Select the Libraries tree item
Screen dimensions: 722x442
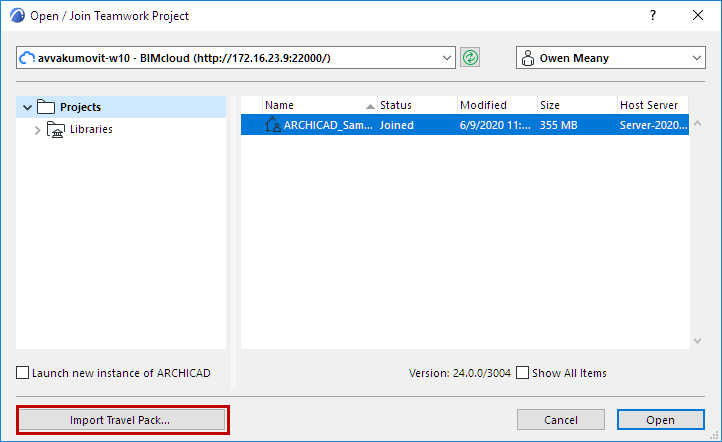(x=91, y=129)
